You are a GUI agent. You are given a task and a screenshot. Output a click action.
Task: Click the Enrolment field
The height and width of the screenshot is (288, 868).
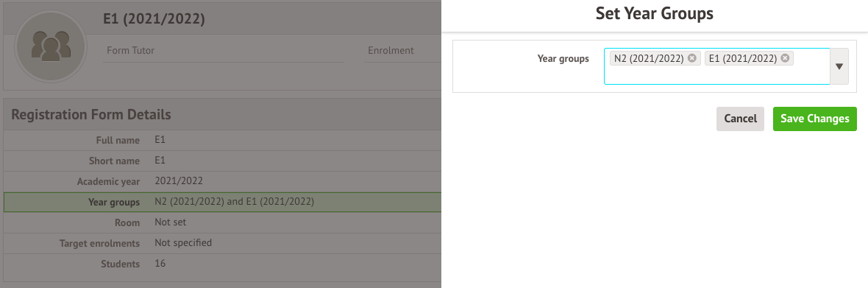click(x=402, y=51)
